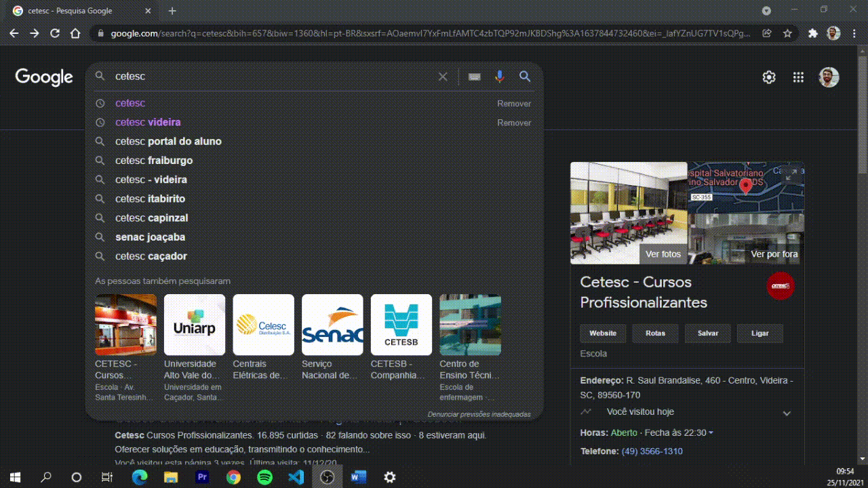Viewport: 868px width, 488px height.
Task: Click 'Ver por fora' street view
Action: 774,254
